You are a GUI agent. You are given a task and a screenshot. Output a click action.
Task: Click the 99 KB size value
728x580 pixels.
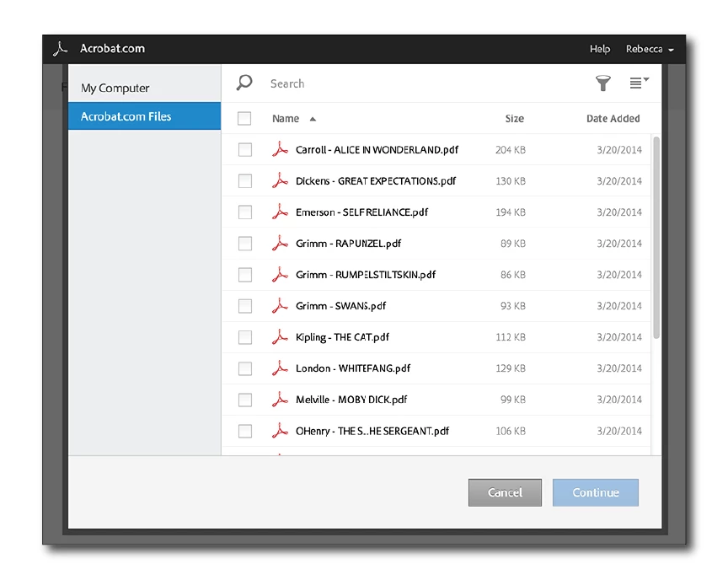coord(512,400)
